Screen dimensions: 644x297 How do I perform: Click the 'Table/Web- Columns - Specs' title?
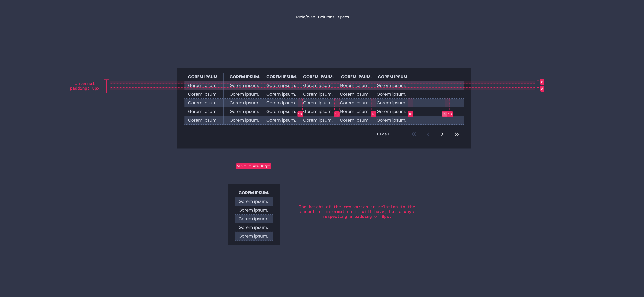[x=322, y=17]
